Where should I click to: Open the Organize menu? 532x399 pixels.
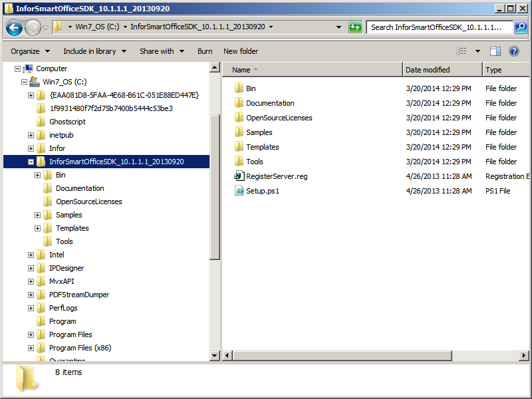point(30,51)
